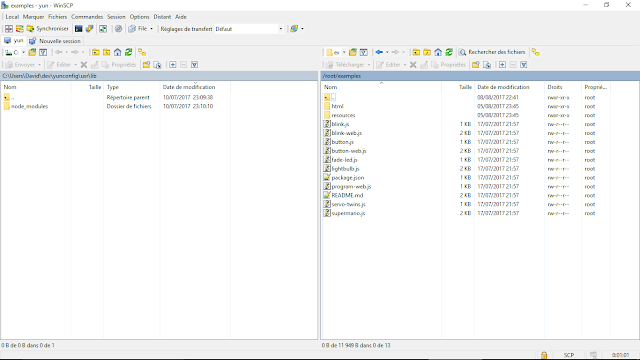Click the SCP protocol status bar entry

(569, 355)
